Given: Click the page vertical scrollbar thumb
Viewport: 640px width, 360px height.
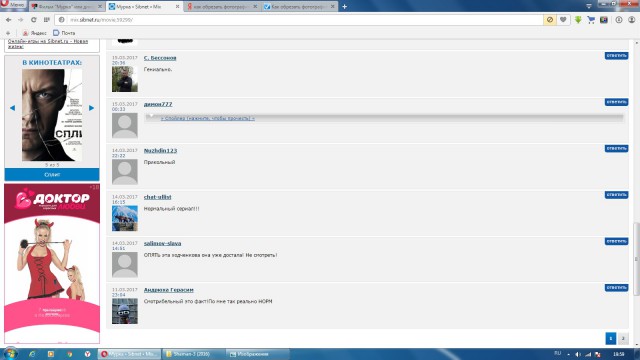Looking at the screenshot, I should pyautogui.click(x=636, y=258).
